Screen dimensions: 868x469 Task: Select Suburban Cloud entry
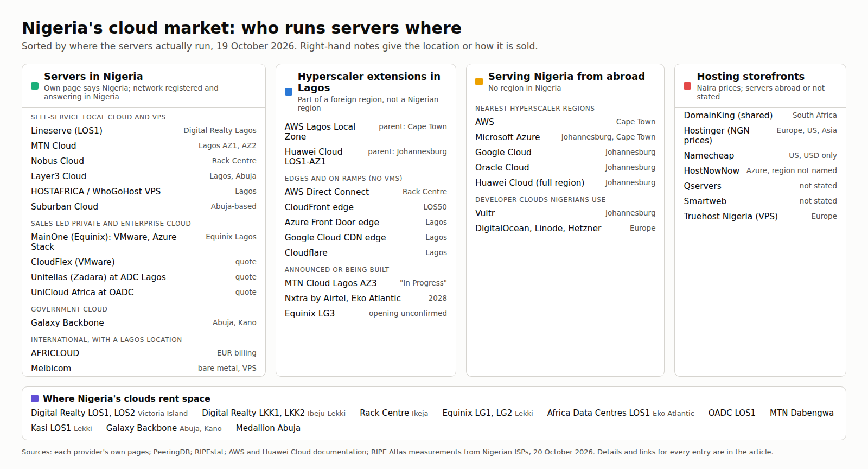click(144, 206)
